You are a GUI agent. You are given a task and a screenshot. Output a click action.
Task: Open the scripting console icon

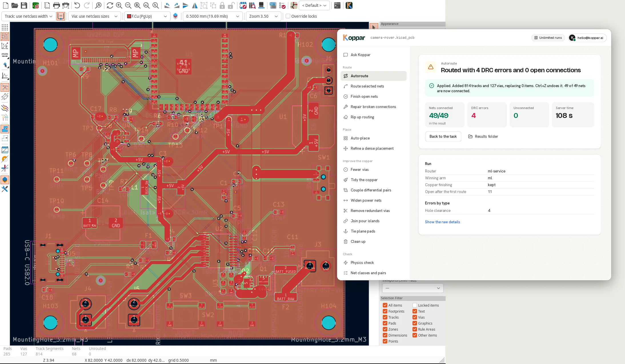point(337,5)
